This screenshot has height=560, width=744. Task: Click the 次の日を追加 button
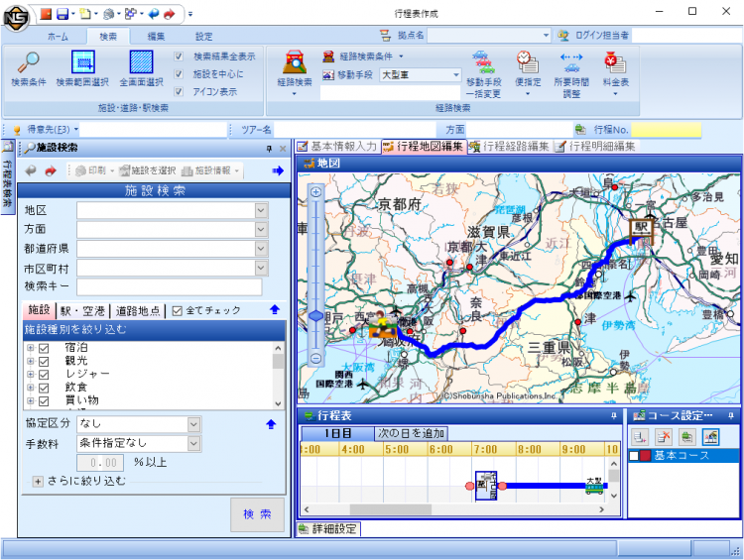411,433
